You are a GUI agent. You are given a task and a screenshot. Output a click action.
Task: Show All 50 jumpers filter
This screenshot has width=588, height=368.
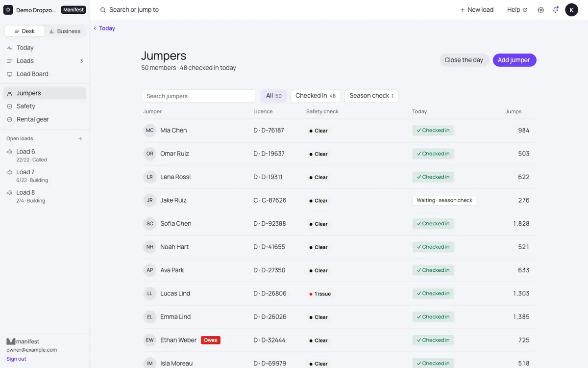pos(274,96)
